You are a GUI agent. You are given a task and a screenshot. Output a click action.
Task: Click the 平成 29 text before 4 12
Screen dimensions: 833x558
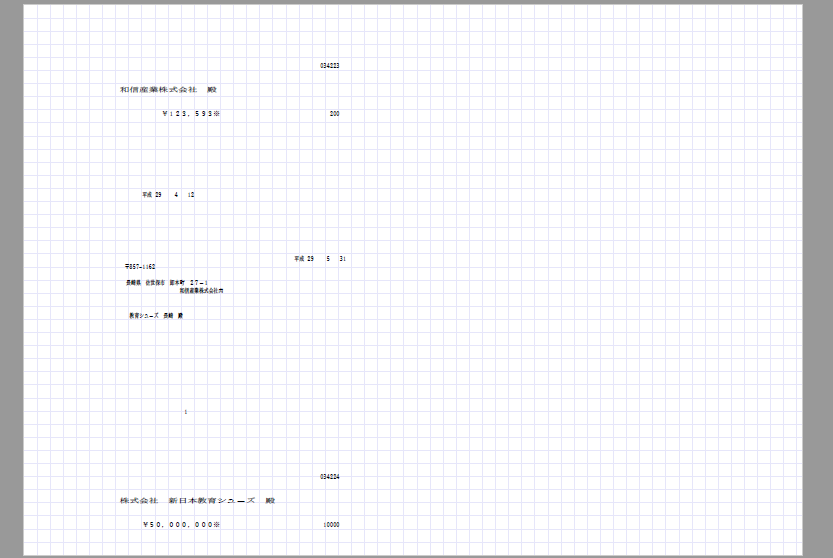coord(152,195)
